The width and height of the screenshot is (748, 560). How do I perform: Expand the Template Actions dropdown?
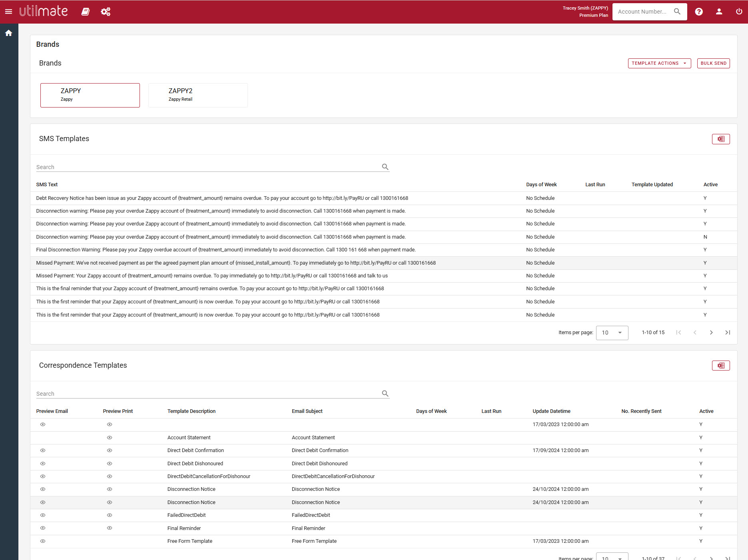point(659,63)
